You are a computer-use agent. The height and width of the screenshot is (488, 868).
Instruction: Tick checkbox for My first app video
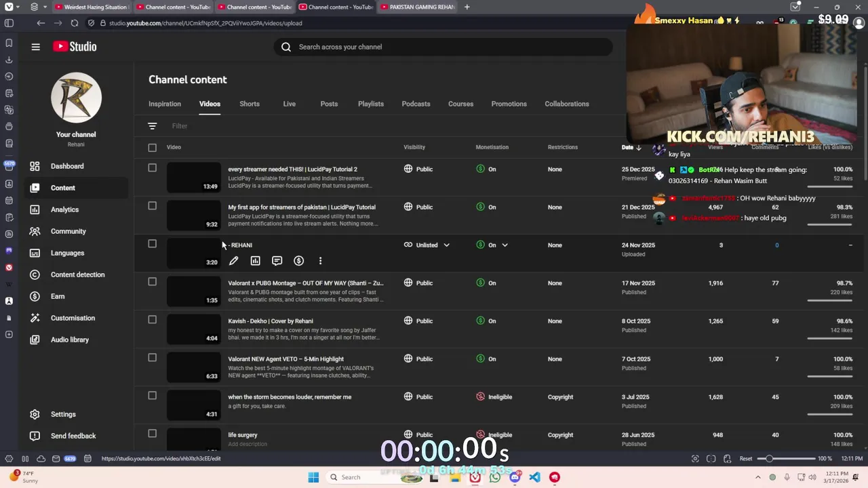click(x=153, y=206)
